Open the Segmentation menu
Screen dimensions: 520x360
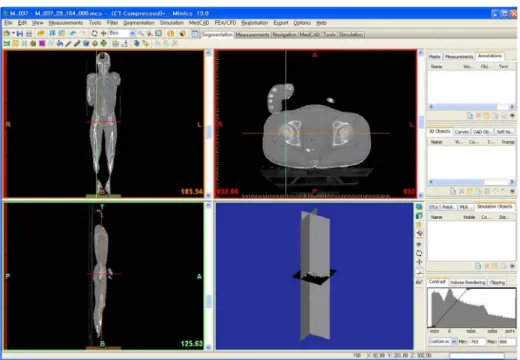coord(139,23)
